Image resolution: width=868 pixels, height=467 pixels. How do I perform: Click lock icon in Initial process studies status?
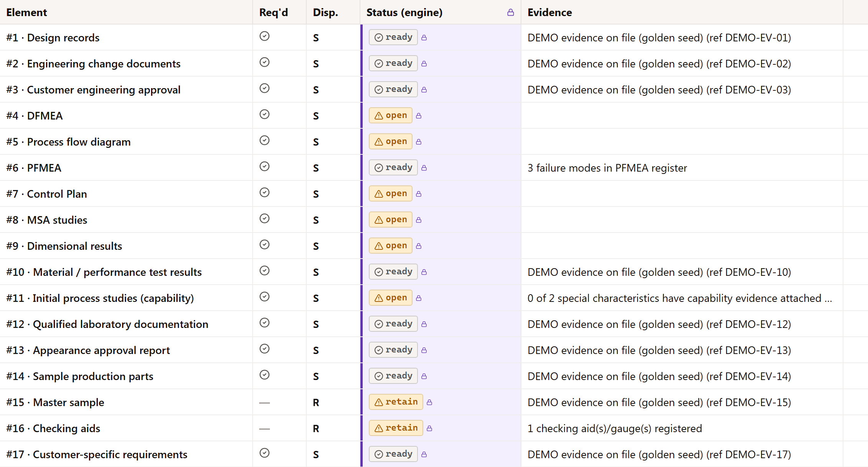(x=419, y=298)
